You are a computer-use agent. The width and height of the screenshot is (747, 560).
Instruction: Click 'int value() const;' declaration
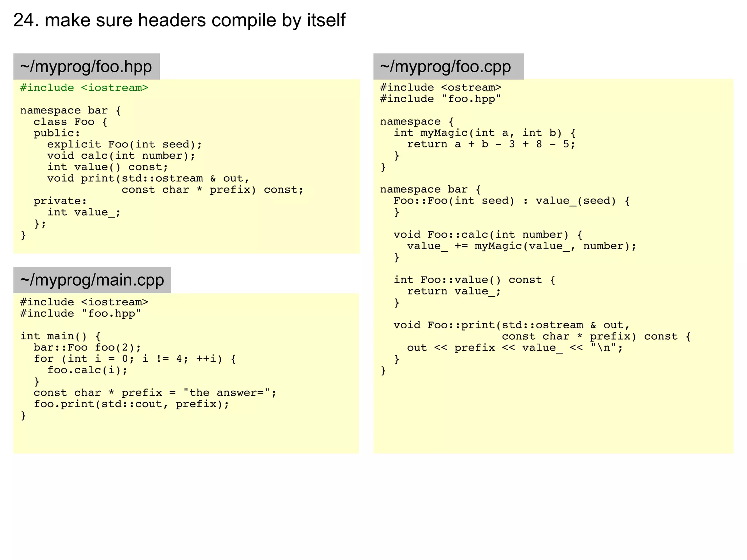[x=108, y=167]
